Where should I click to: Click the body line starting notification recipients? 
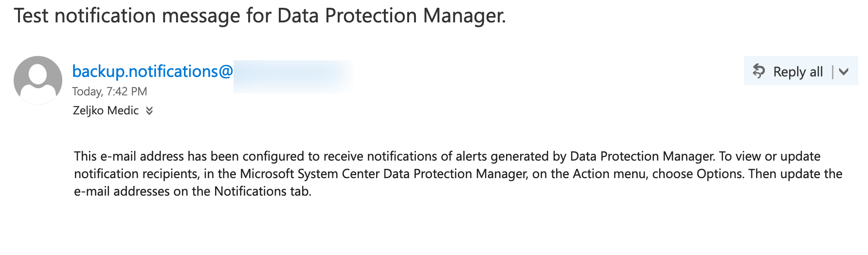pos(458,174)
